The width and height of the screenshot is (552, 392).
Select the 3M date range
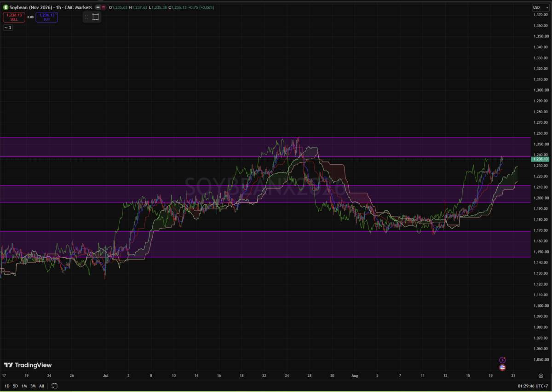pos(33,386)
